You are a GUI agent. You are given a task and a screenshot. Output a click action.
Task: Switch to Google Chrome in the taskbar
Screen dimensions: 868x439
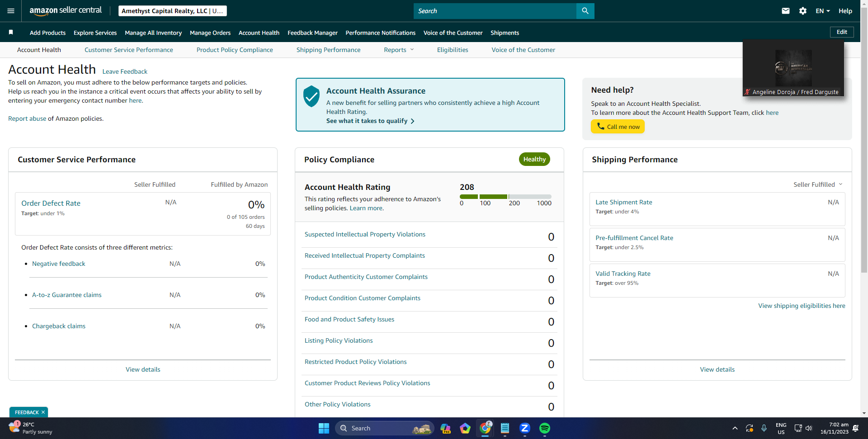[486, 428]
